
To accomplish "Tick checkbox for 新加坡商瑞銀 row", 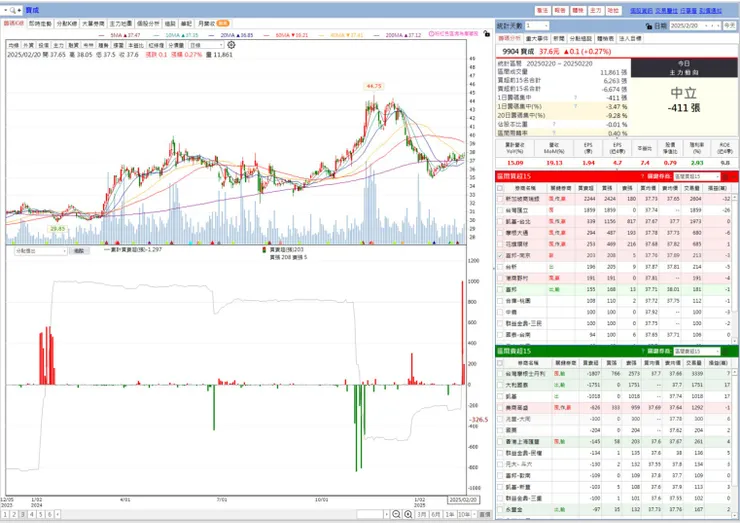I will tap(500, 199).
